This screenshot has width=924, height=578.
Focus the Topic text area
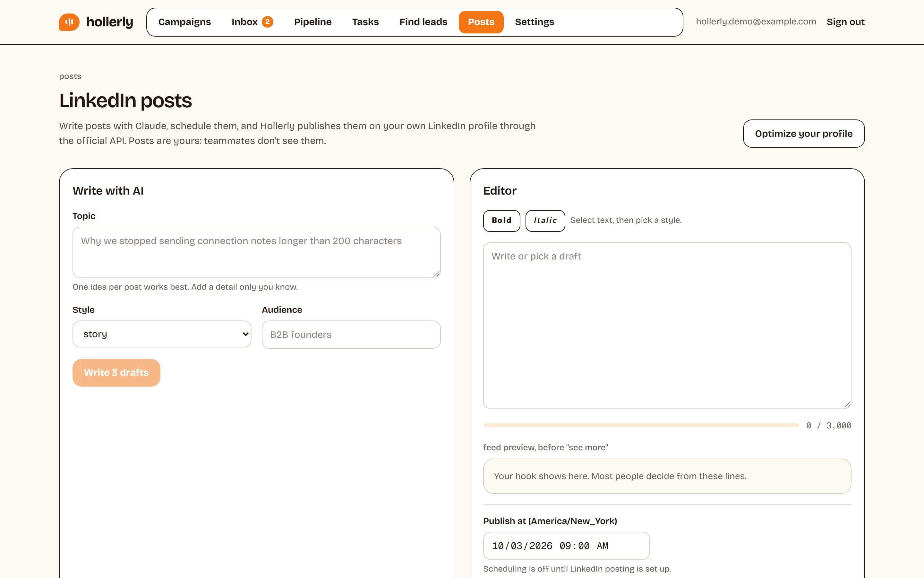(256, 252)
